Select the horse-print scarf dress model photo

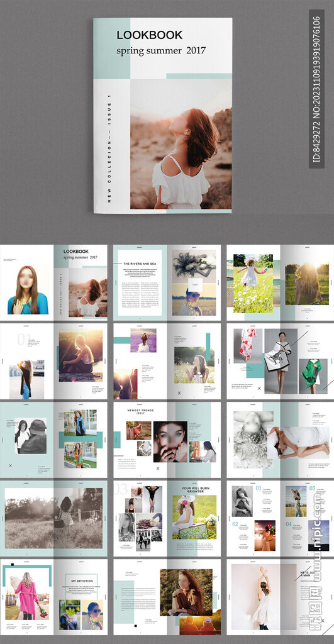click(281, 361)
